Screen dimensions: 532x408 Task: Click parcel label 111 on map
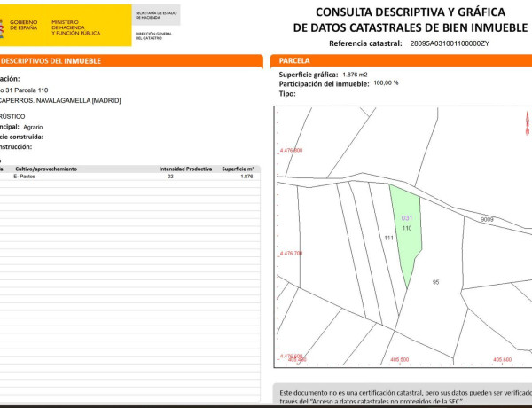[x=389, y=238]
